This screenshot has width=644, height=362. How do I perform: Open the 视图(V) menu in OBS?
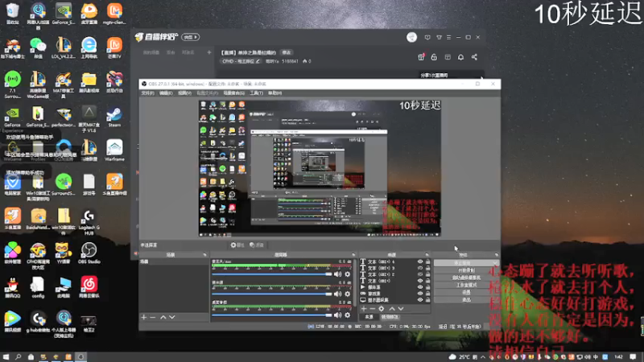185,93
